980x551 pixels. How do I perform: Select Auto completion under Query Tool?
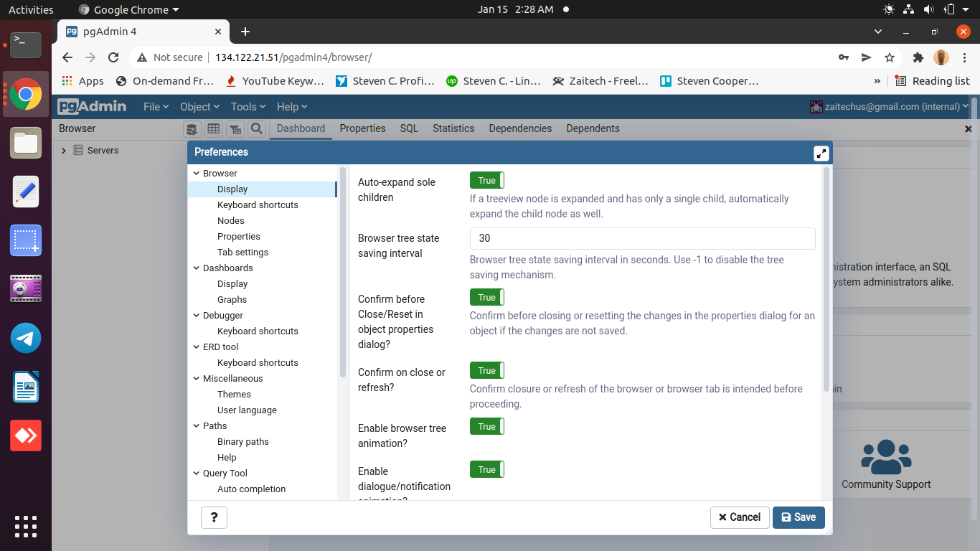click(251, 489)
